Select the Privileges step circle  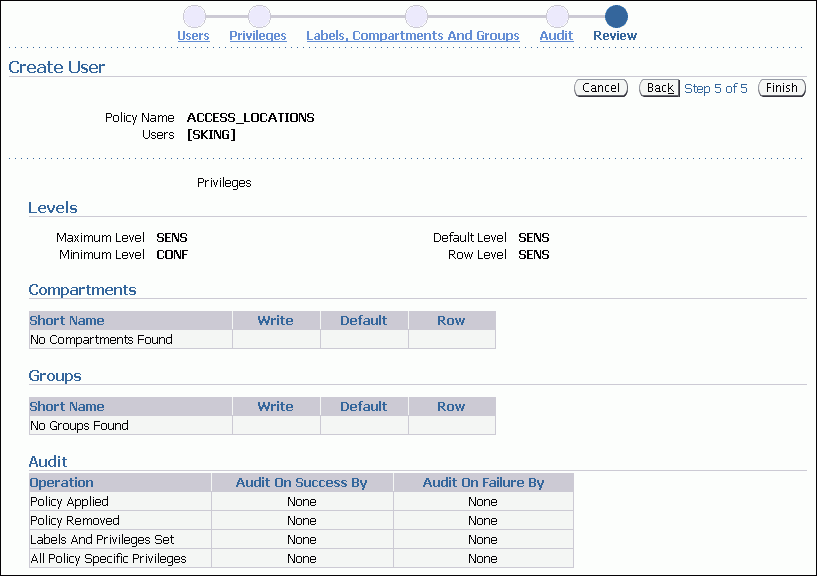(258, 16)
